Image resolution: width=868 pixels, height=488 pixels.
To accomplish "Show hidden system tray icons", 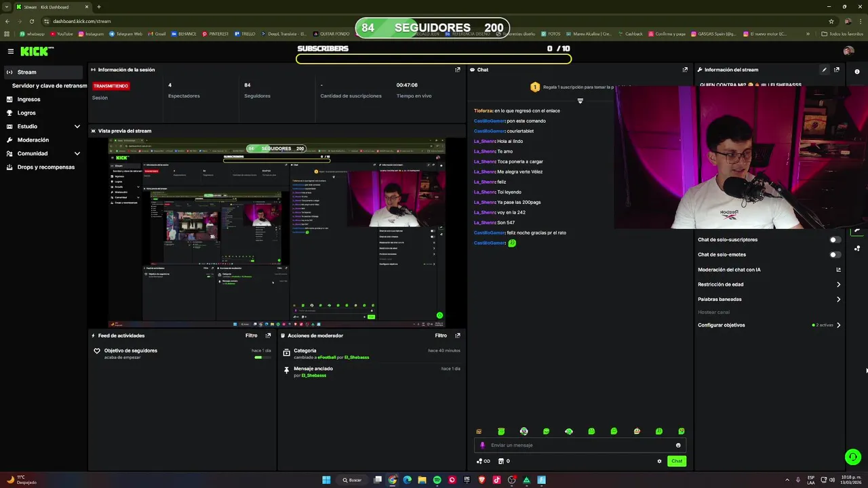I will (x=787, y=480).
